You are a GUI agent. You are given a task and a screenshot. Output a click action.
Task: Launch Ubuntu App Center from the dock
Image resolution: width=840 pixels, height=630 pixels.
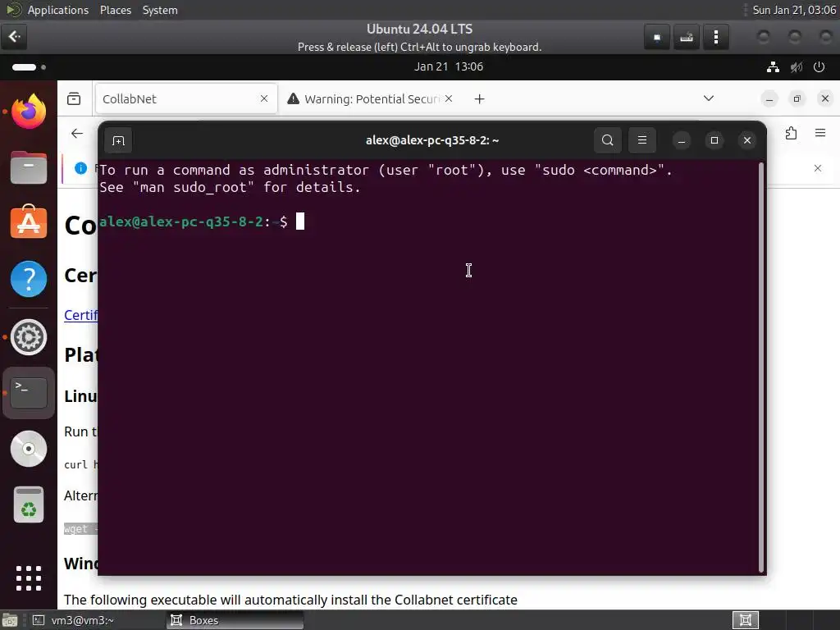[29, 221]
